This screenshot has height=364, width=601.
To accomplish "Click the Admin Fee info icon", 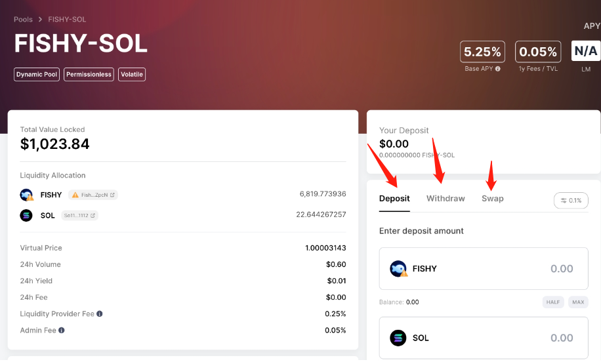I will pos(62,331).
